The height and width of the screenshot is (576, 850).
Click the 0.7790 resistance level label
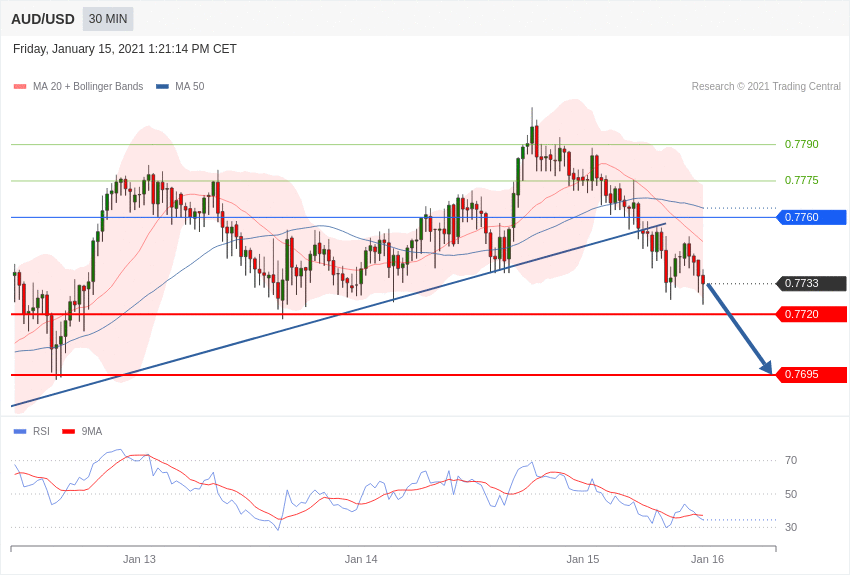[x=802, y=144]
